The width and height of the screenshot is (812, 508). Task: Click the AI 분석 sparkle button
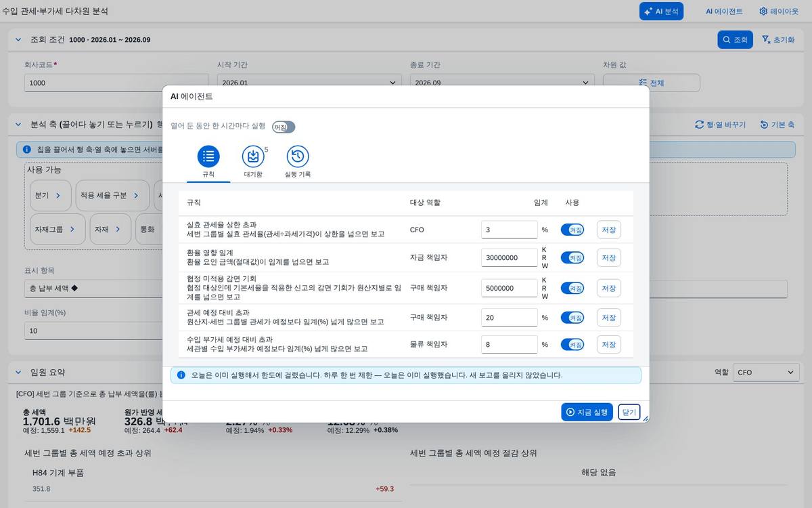pos(661,12)
